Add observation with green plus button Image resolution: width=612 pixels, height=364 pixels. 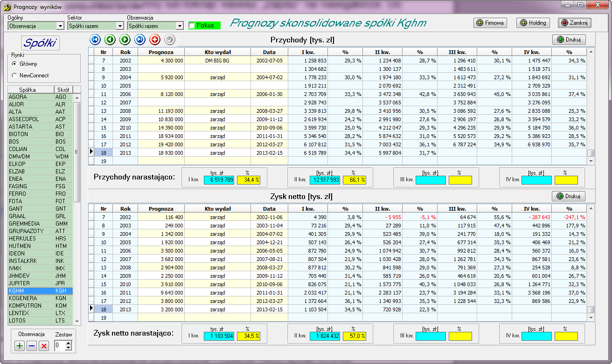[x=20, y=345]
